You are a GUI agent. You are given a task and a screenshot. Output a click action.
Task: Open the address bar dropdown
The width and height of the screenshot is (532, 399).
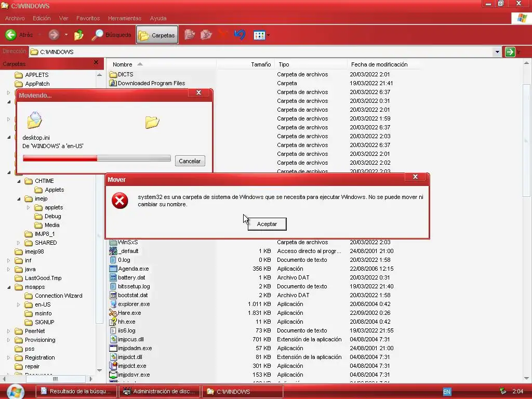pos(497,52)
